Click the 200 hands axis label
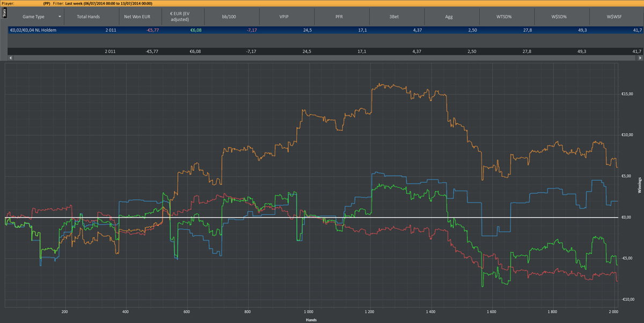This screenshot has height=323, width=644. tap(64, 311)
